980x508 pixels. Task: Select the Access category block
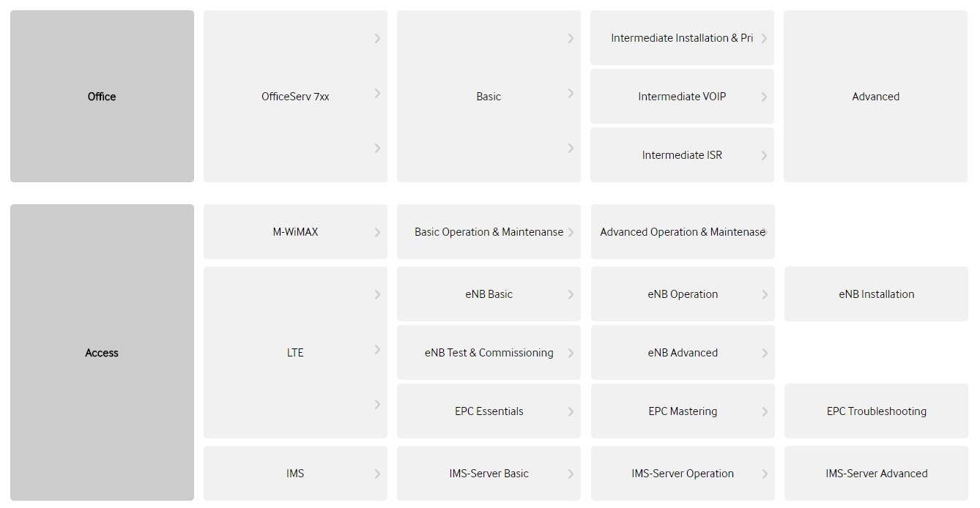(102, 352)
